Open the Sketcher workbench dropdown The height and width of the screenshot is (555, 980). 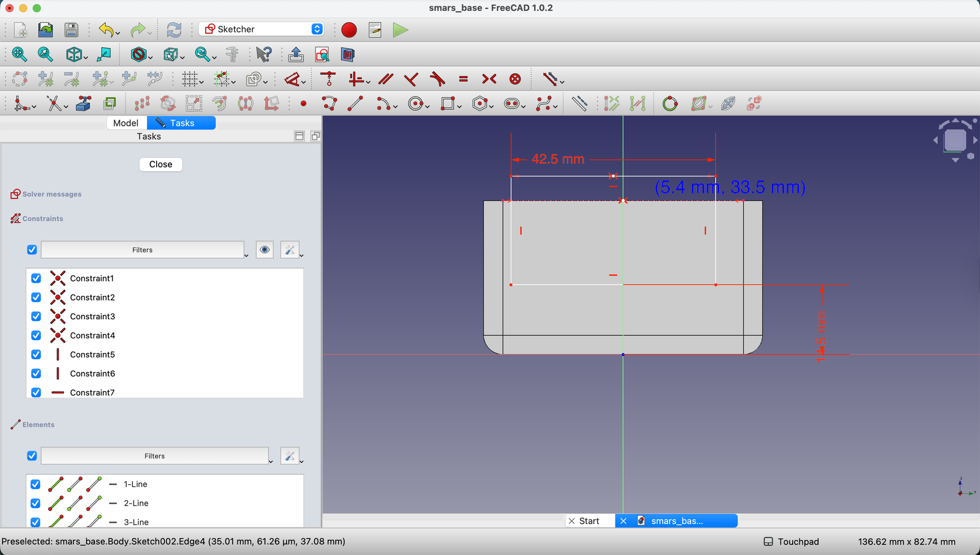[261, 29]
